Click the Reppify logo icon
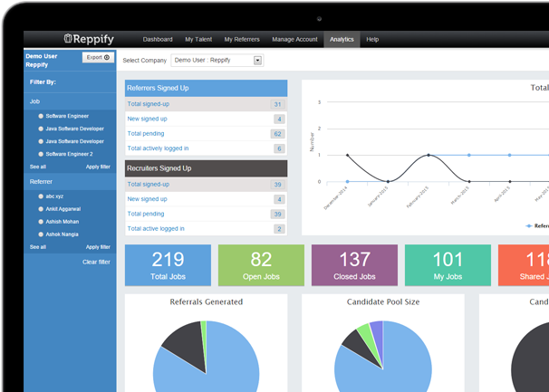The image size is (549, 392). pos(69,40)
